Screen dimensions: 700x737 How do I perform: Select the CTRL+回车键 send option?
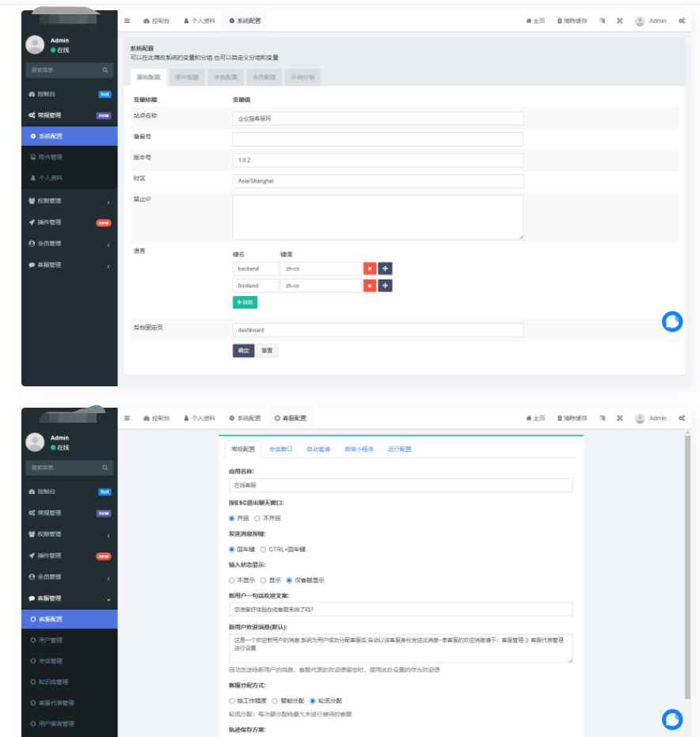click(x=264, y=549)
